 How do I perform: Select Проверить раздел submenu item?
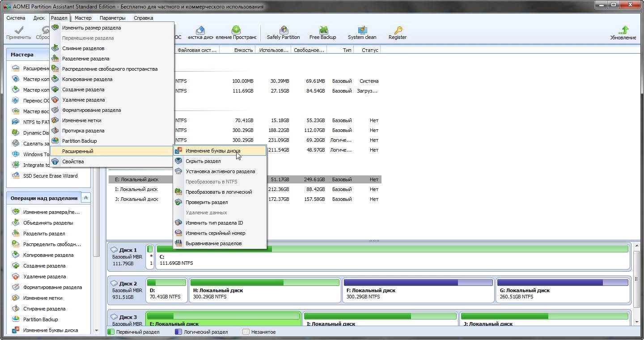[x=220, y=202]
